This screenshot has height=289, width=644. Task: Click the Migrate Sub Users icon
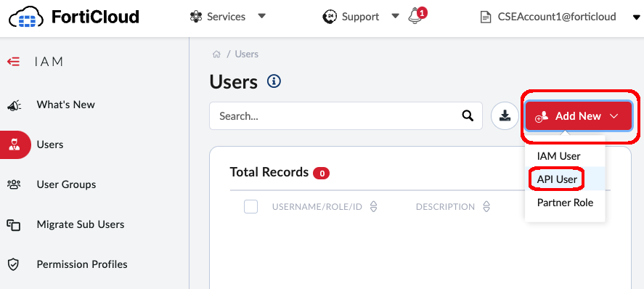(x=14, y=225)
